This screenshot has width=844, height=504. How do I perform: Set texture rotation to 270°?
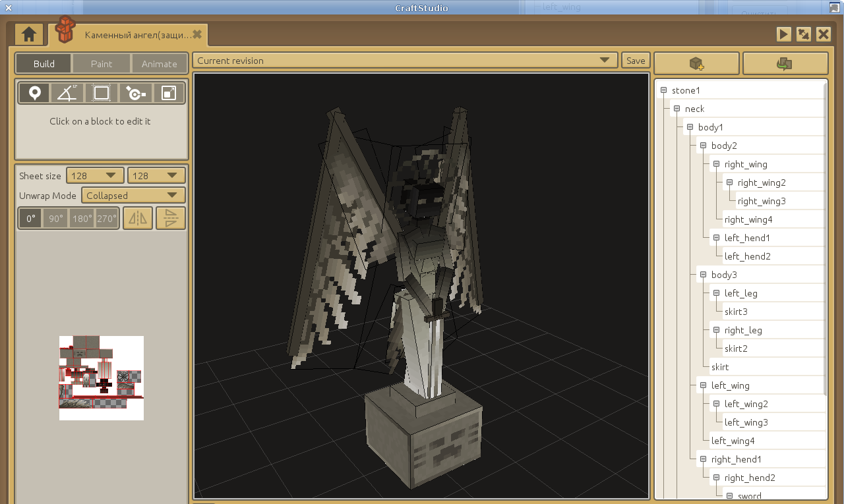tap(106, 218)
